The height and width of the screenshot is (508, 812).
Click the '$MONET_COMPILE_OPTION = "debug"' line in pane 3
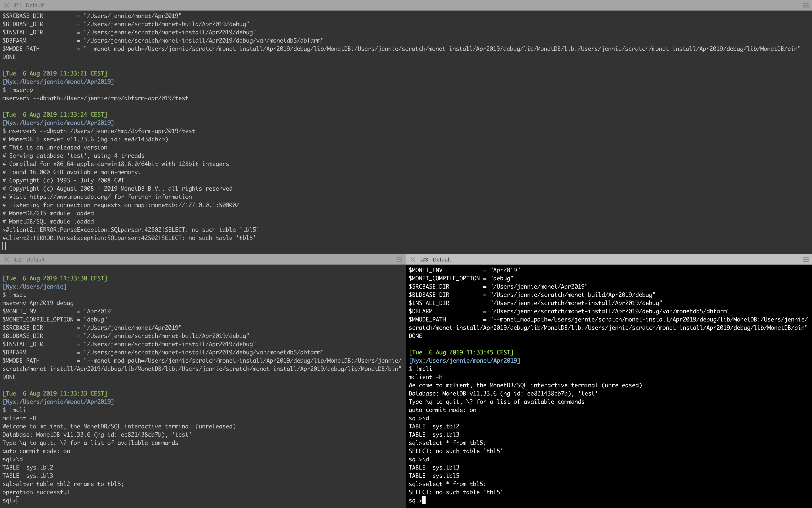point(461,278)
